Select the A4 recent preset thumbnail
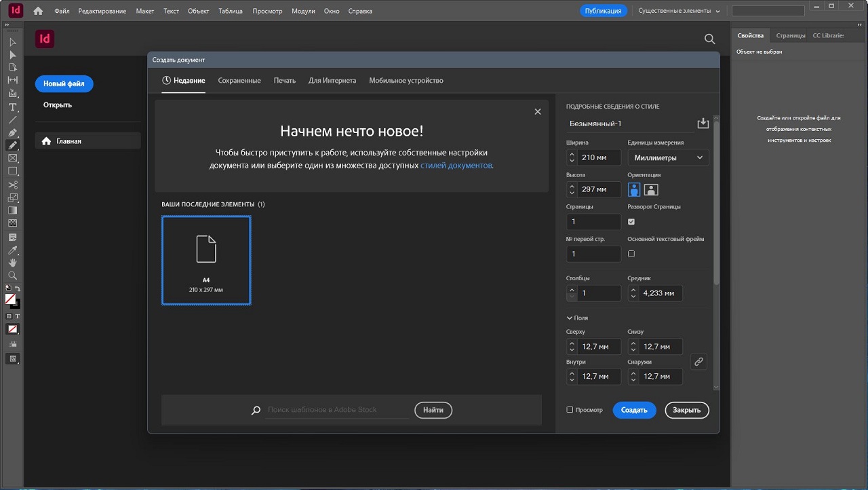This screenshot has height=490, width=868. coord(206,260)
